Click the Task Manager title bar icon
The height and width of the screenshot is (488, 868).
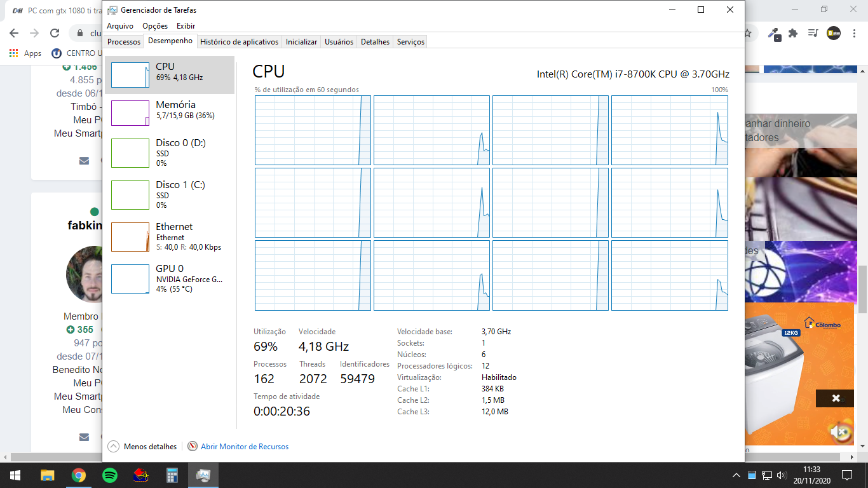tap(112, 10)
